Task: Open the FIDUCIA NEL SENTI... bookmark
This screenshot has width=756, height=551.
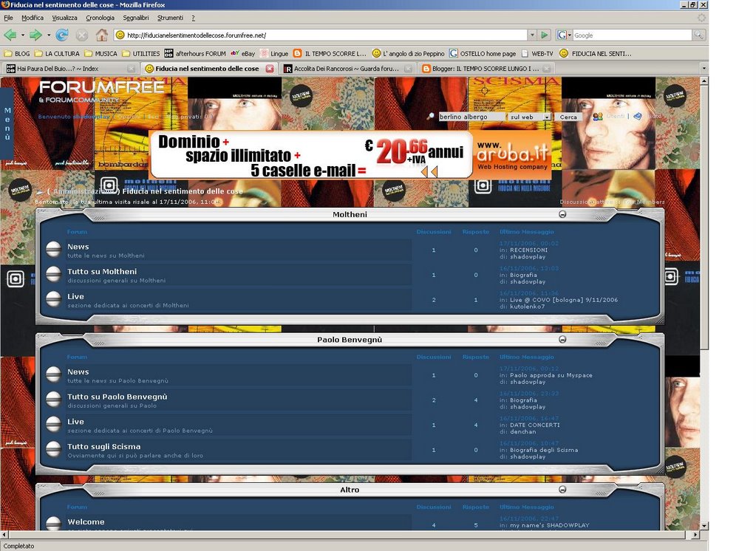Action: [596, 53]
